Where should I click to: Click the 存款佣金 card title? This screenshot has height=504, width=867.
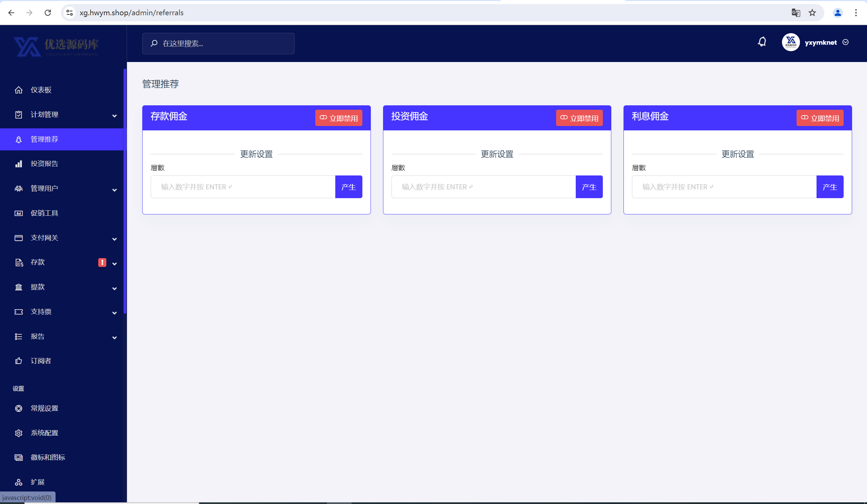point(169,116)
